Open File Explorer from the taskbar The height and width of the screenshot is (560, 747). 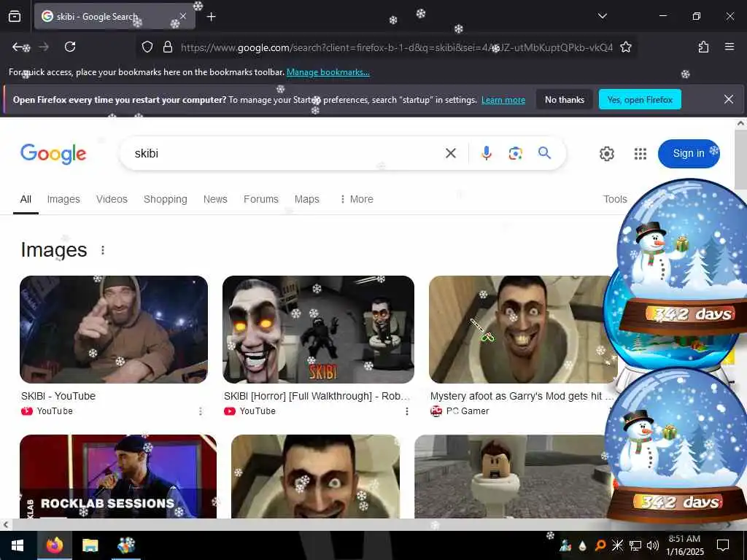pos(90,545)
